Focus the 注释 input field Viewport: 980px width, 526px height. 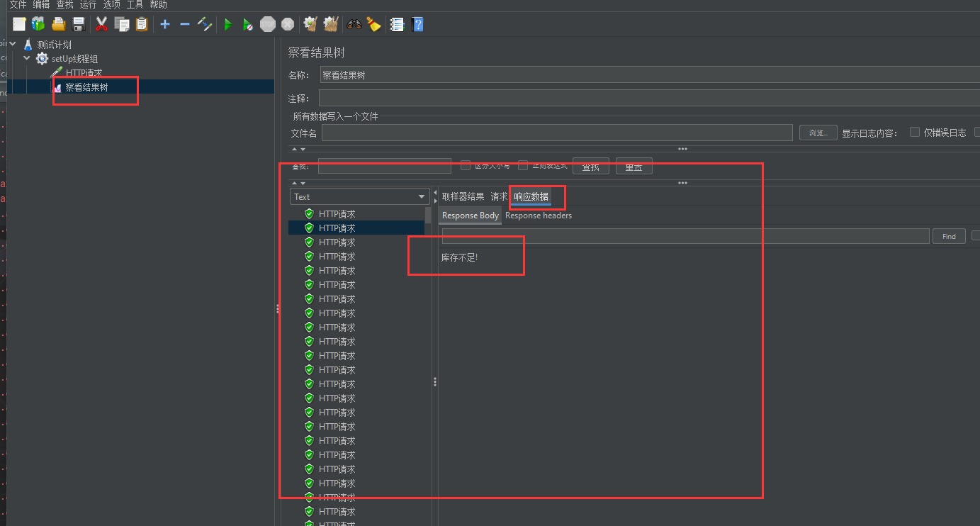pos(649,98)
